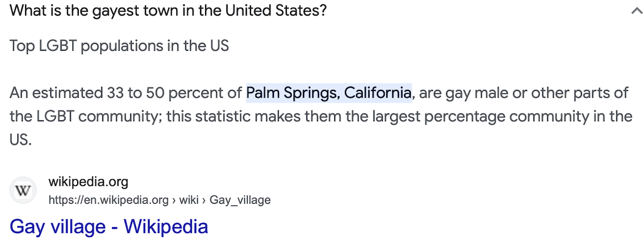Click the highlighted "Palm Springs, California" text
Screen dimensions: 644x245
pyautogui.click(x=329, y=92)
